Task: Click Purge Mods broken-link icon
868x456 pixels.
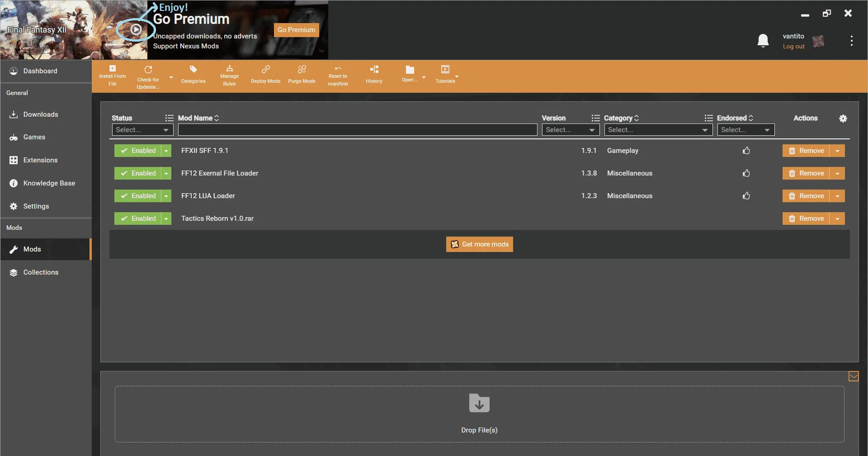Action: [302, 69]
